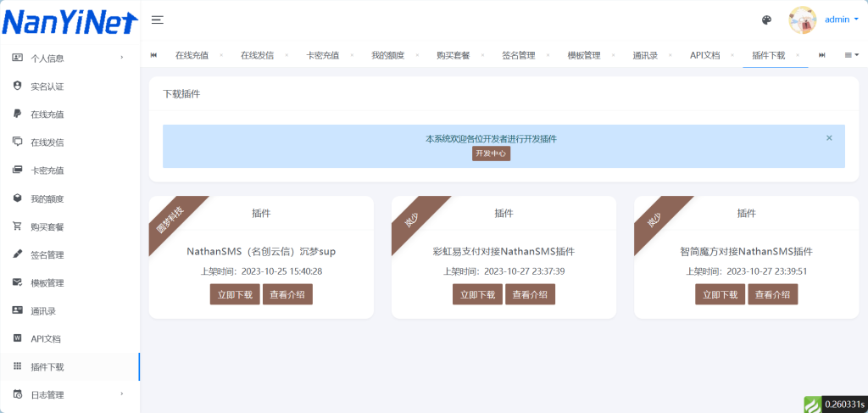Close the 购买套餐 tab

click(482, 55)
